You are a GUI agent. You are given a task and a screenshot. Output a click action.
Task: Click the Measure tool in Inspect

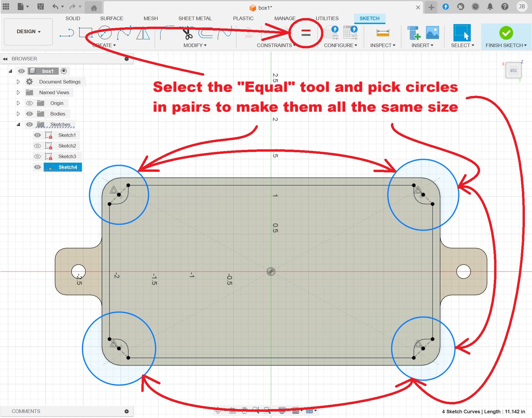pos(382,33)
